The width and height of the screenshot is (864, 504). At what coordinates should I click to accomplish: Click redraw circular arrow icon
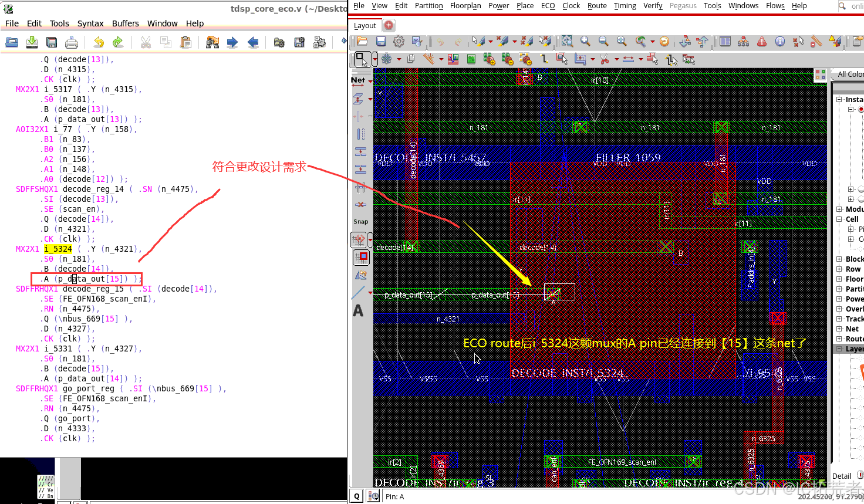(x=664, y=41)
